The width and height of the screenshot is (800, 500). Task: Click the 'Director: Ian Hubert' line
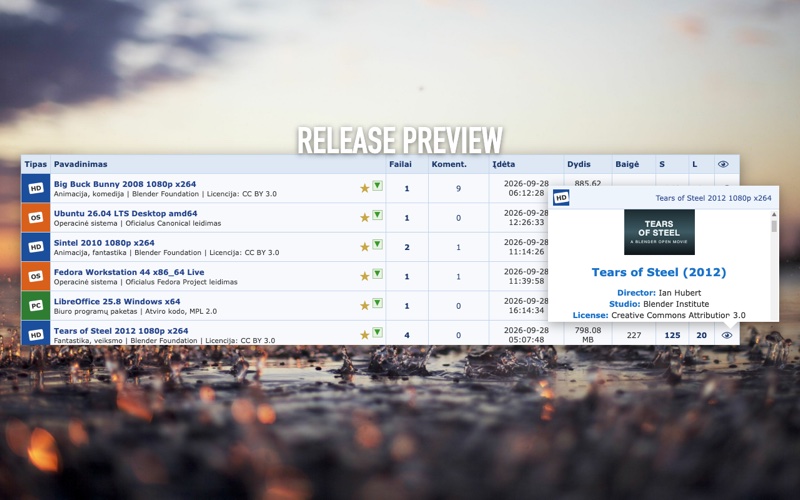[659, 293]
